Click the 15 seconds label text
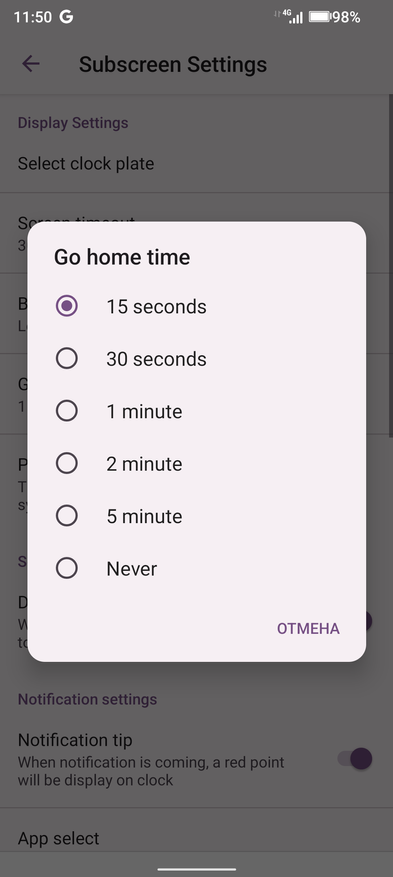Image resolution: width=393 pixels, height=877 pixels. [x=157, y=307]
